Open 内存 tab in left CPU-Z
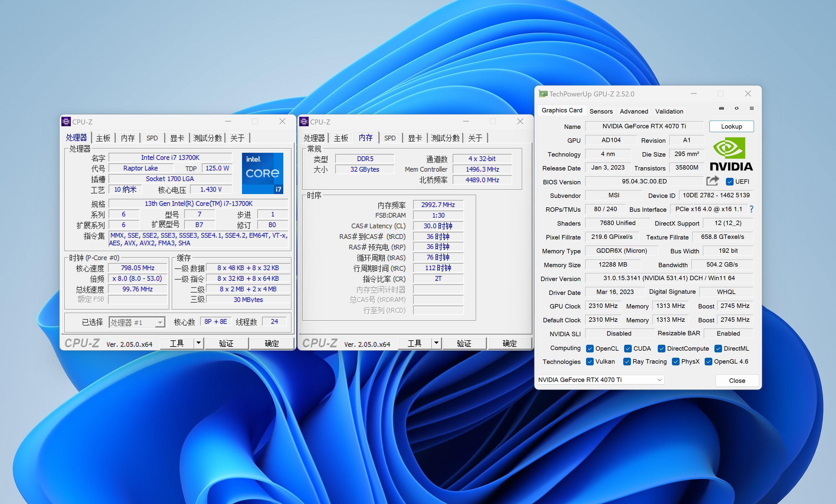This screenshot has height=504, width=836. pyautogui.click(x=127, y=138)
